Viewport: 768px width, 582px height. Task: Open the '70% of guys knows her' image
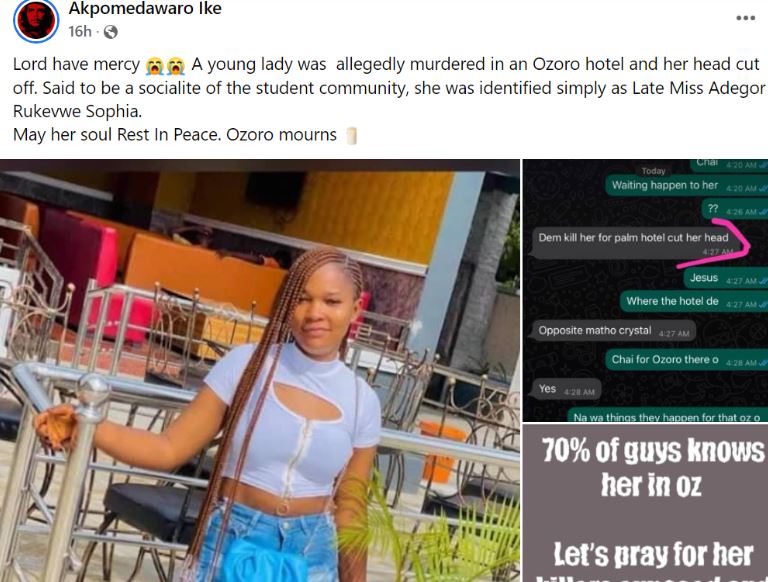click(x=645, y=504)
